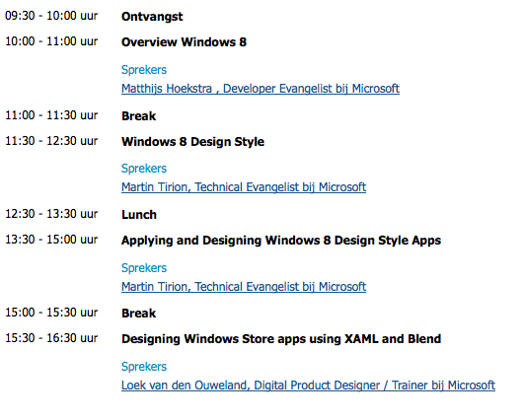Open Loek van den Ouweland speaker link
The image size is (525, 420).
pyautogui.click(x=308, y=385)
